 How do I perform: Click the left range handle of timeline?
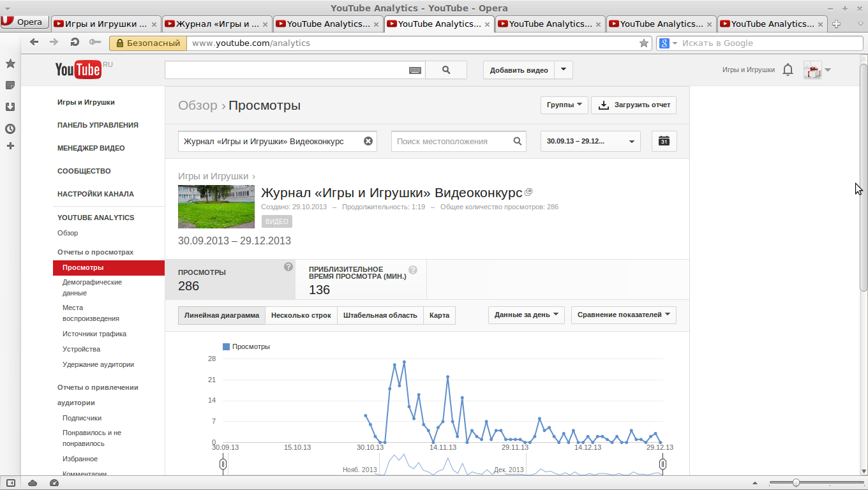(223, 464)
